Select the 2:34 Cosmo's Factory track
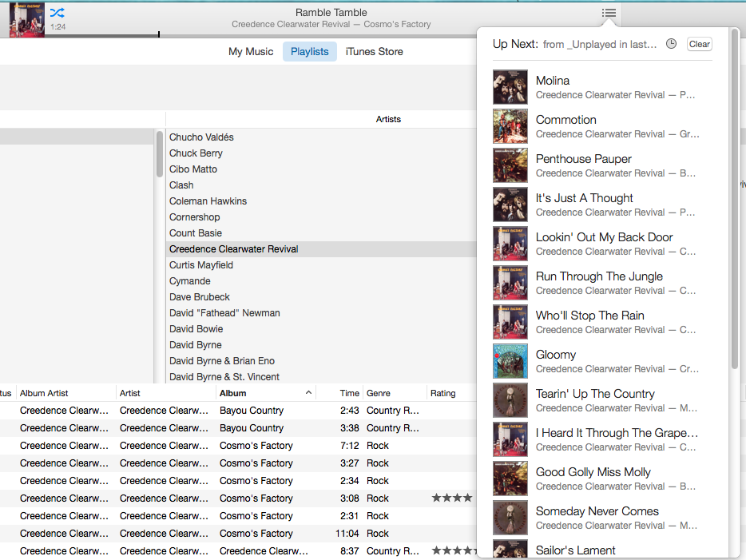746x560 pixels. [x=238, y=481]
